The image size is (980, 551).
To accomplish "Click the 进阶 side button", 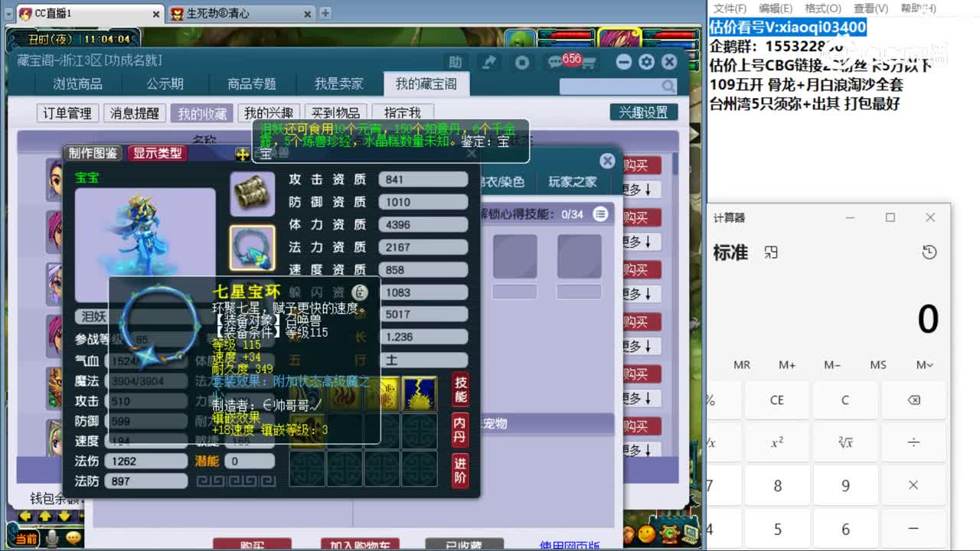I will [x=460, y=470].
